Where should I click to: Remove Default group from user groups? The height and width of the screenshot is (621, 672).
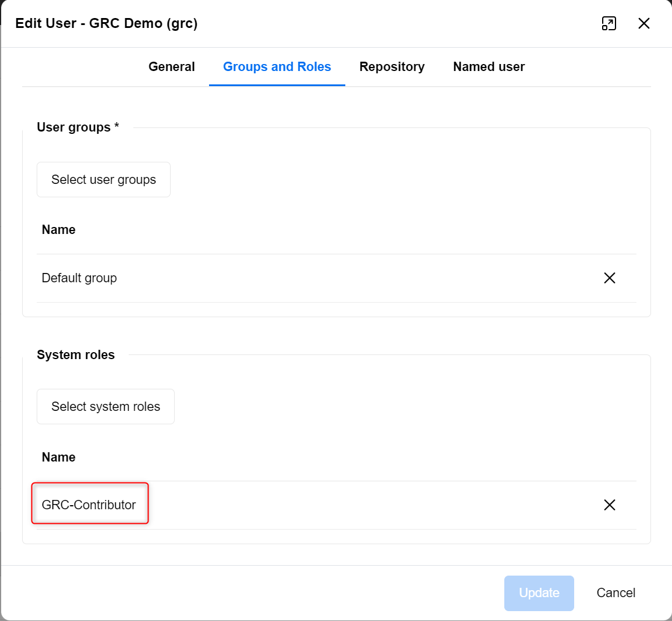[x=609, y=278]
